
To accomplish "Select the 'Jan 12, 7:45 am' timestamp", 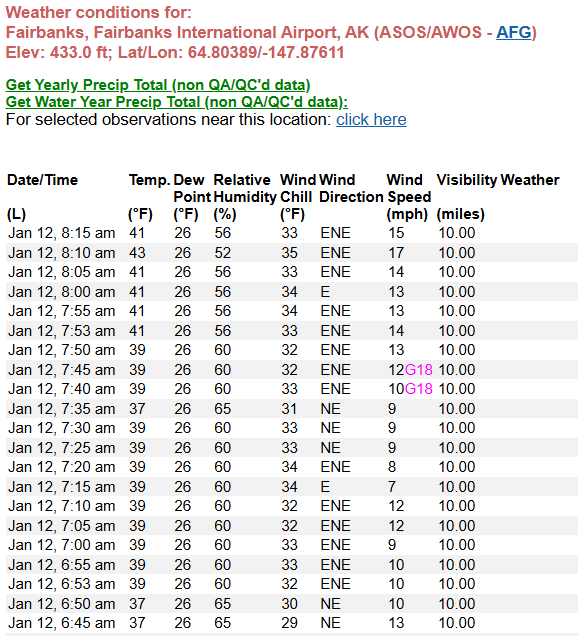I will [x=62, y=370].
